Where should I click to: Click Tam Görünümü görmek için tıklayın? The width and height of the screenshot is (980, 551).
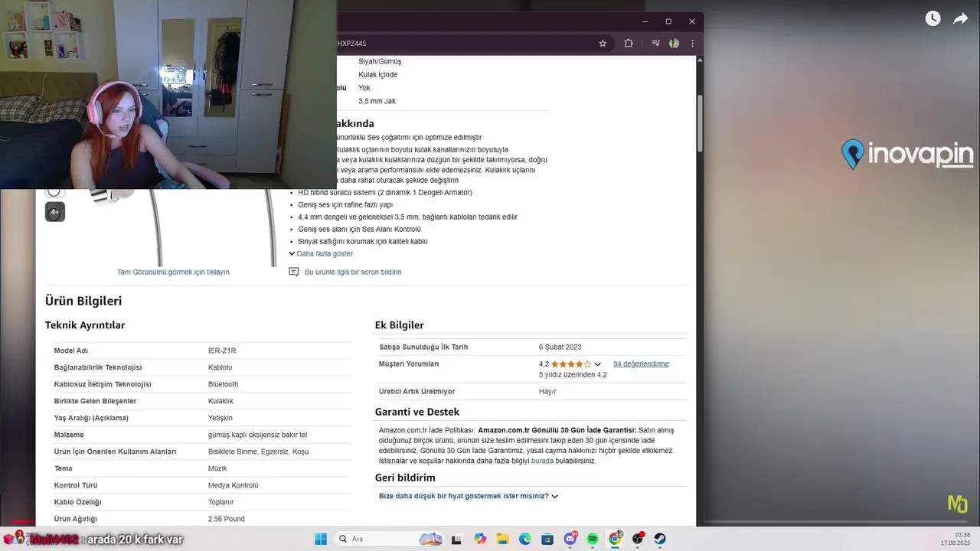173,272
